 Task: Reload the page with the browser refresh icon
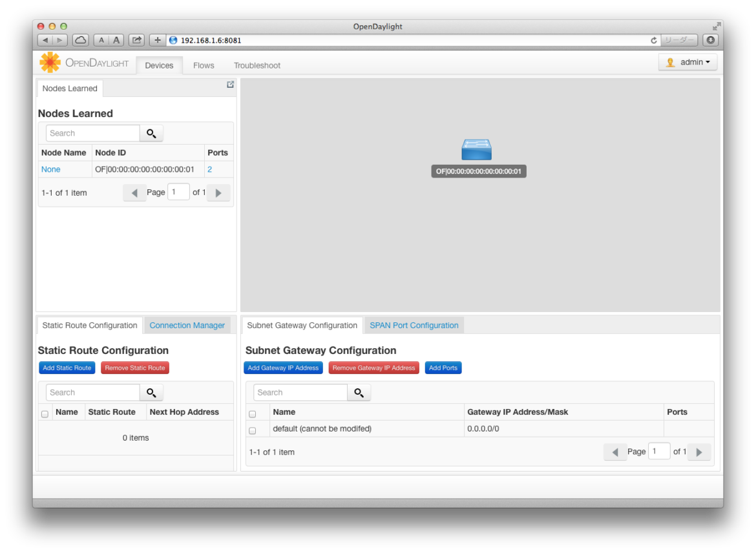coord(653,39)
